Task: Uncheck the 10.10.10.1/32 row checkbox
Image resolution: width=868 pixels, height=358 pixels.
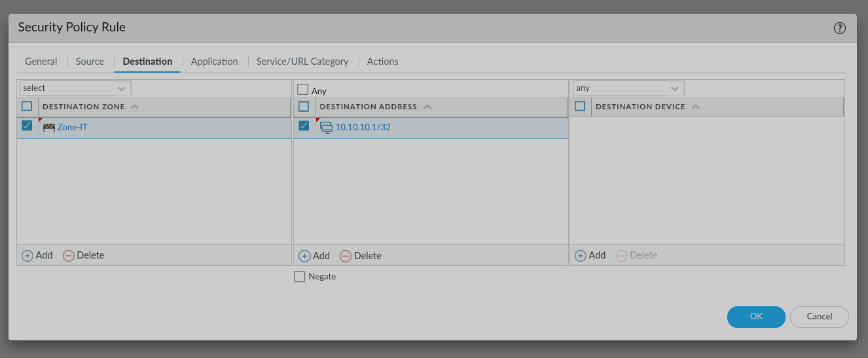Action: (304, 126)
